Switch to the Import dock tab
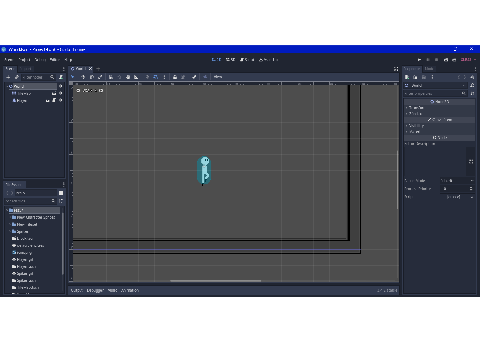This screenshot has height=360, width=480. pyautogui.click(x=25, y=69)
